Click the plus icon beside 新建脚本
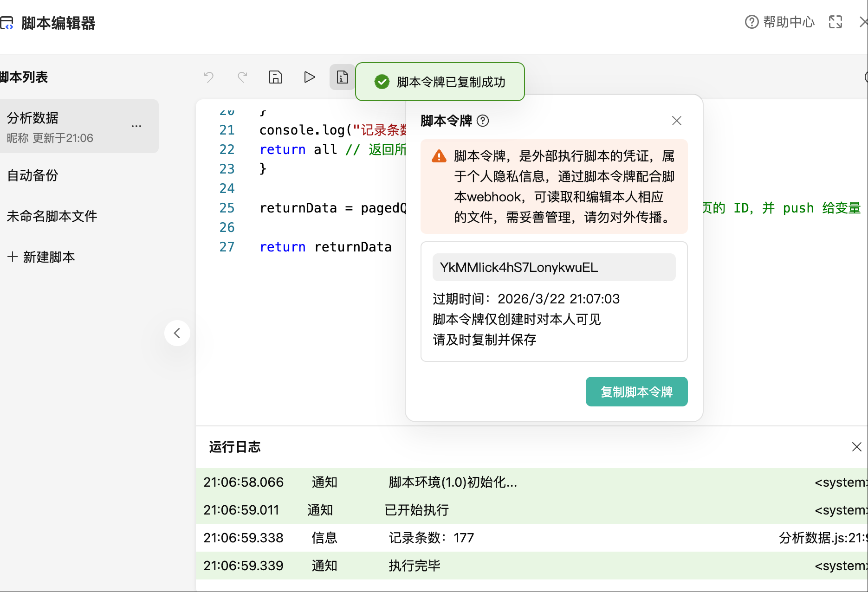This screenshot has height=592, width=868. tap(13, 257)
